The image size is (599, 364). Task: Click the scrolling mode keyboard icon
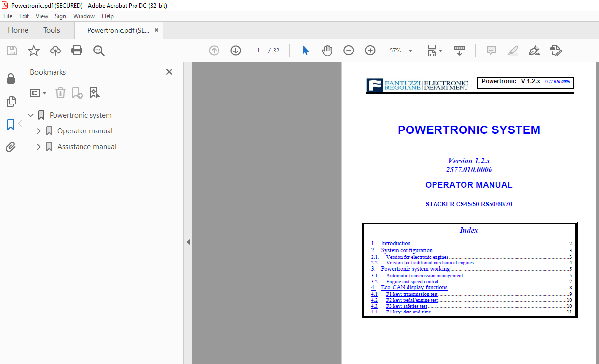(460, 51)
